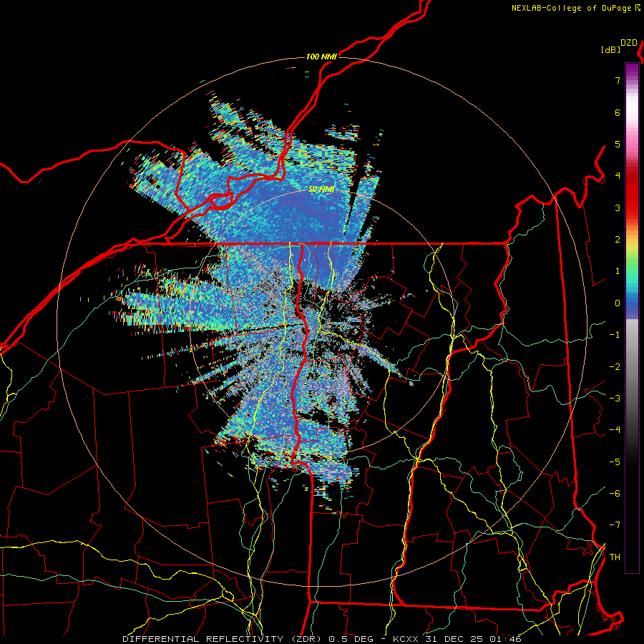Click the 3 value on color scale
This screenshot has width=644, height=644.
pyautogui.click(x=618, y=208)
